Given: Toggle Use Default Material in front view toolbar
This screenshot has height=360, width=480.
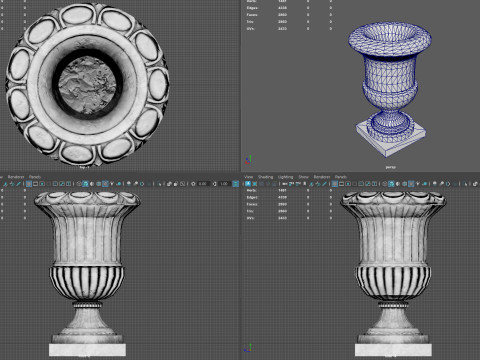Looking at the screenshot, I should [92, 184].
